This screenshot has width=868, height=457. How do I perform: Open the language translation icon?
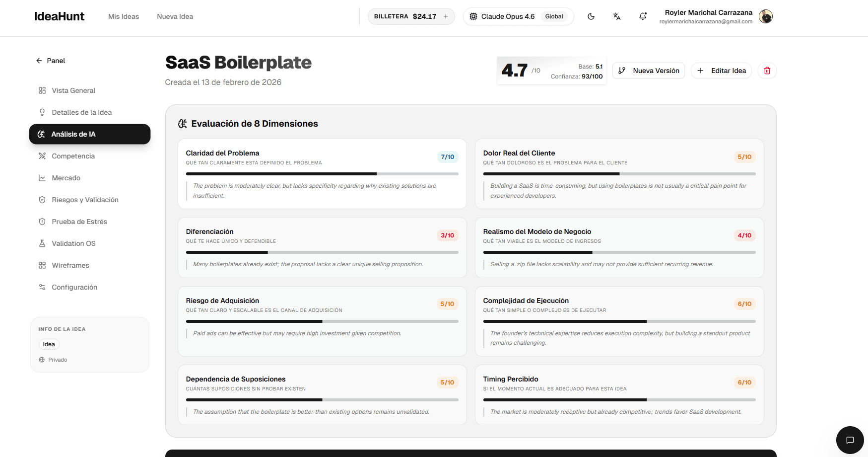point(617,16)
